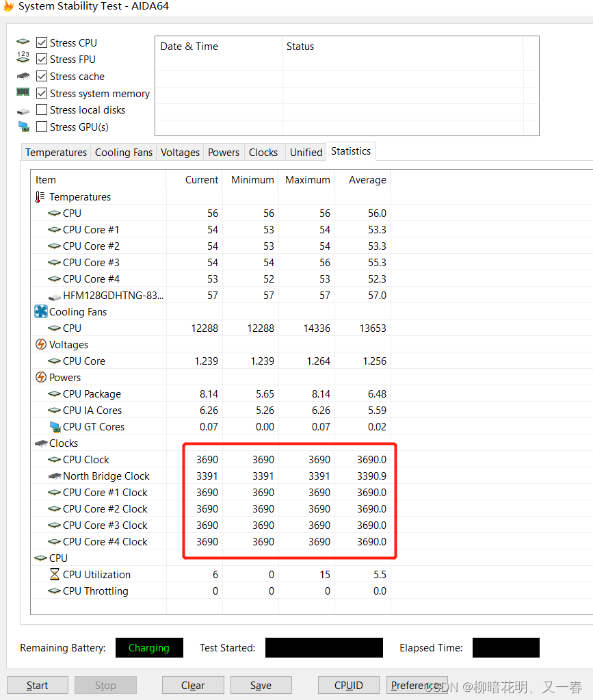This screenshot has height=700, width=593.
Task: Select the Temperatures CPU row showing 56
Action: (211, 213)
